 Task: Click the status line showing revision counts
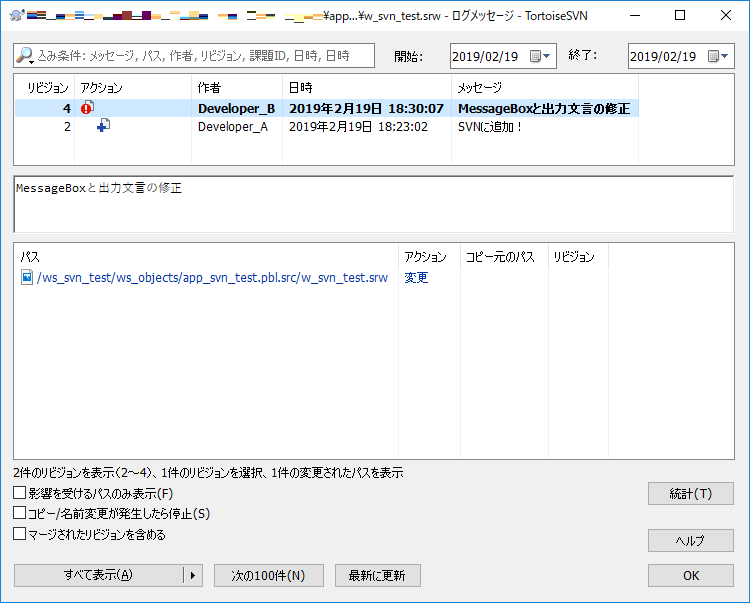(208, 473)
